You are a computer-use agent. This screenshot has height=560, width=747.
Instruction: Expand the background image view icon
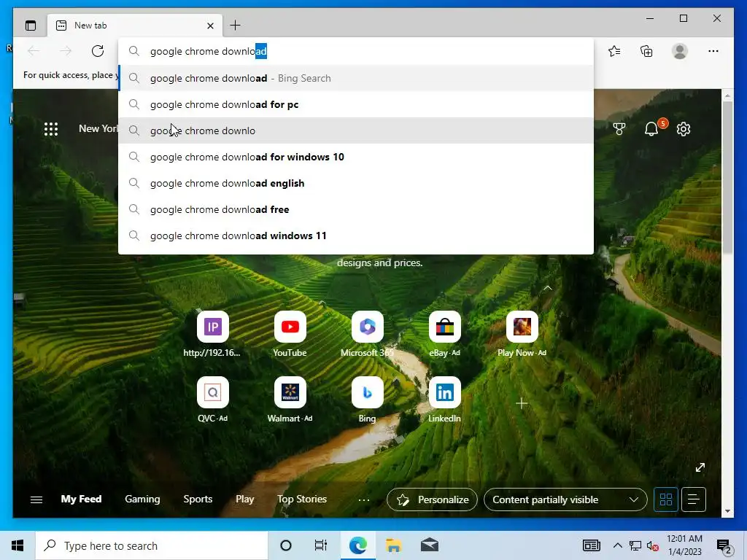tap(700, 467)
